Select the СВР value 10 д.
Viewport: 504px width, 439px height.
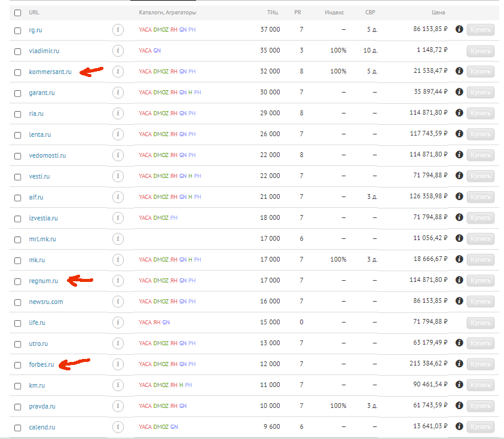370,50
